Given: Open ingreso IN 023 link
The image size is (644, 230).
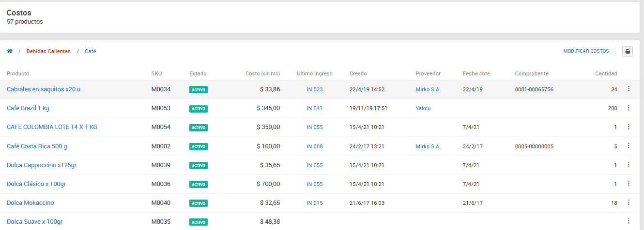Looking at the screenshot, I should [315, 89].
